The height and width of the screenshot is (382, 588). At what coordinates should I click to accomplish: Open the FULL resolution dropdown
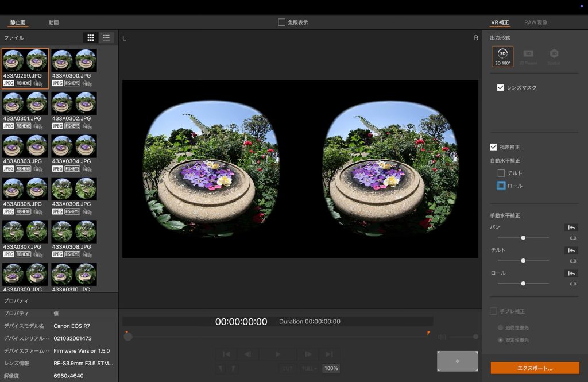click(x=310, y=368)
